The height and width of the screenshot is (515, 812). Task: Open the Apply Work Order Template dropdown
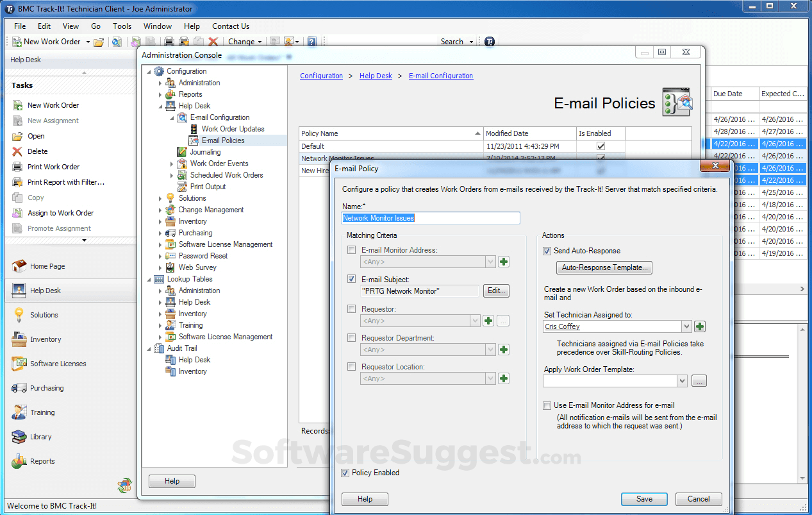point(683,381)
